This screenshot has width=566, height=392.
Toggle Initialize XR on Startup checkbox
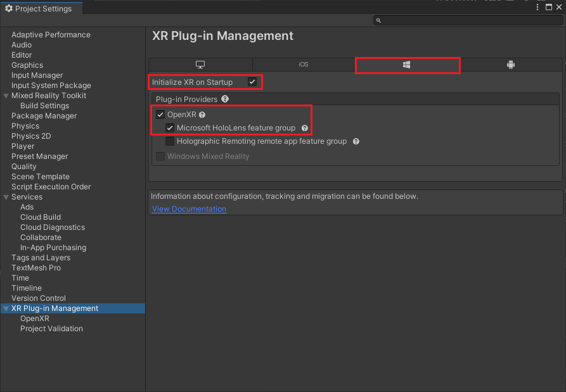tap(252, 82)
